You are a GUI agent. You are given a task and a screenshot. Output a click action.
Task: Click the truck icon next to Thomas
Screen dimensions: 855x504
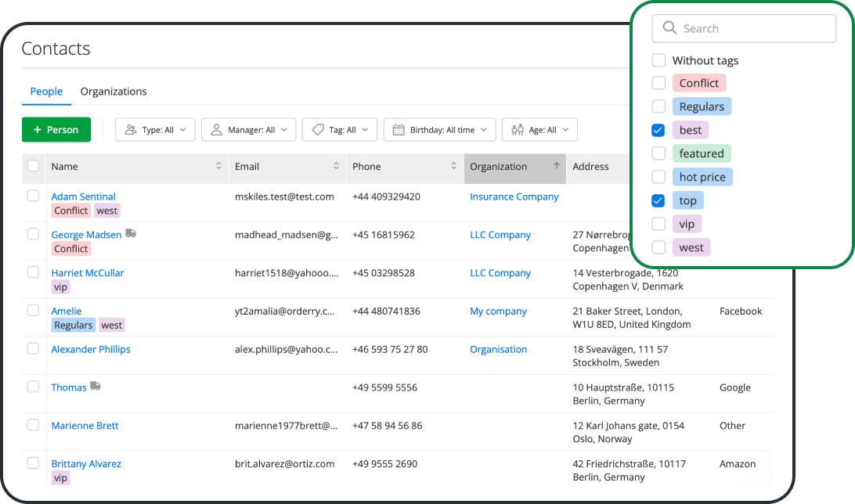tap(95, 385)
